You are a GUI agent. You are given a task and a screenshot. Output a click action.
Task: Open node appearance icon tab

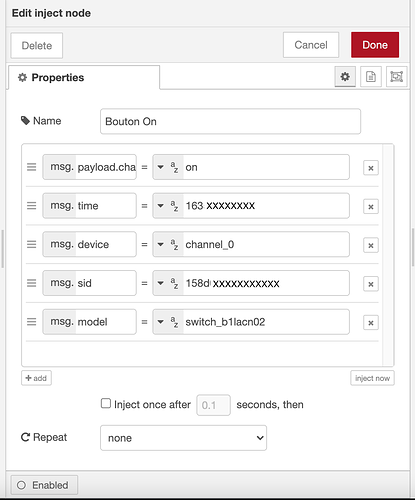(x=397, y=77)
